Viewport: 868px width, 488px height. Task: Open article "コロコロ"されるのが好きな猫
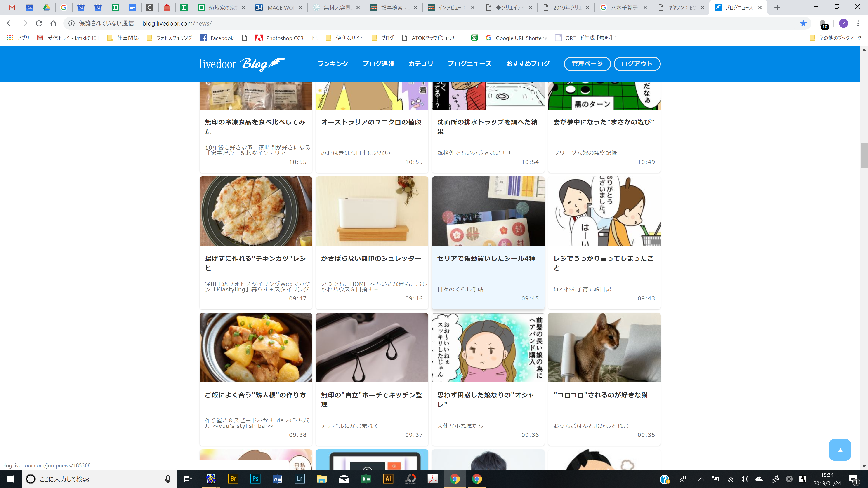[600, 395]
